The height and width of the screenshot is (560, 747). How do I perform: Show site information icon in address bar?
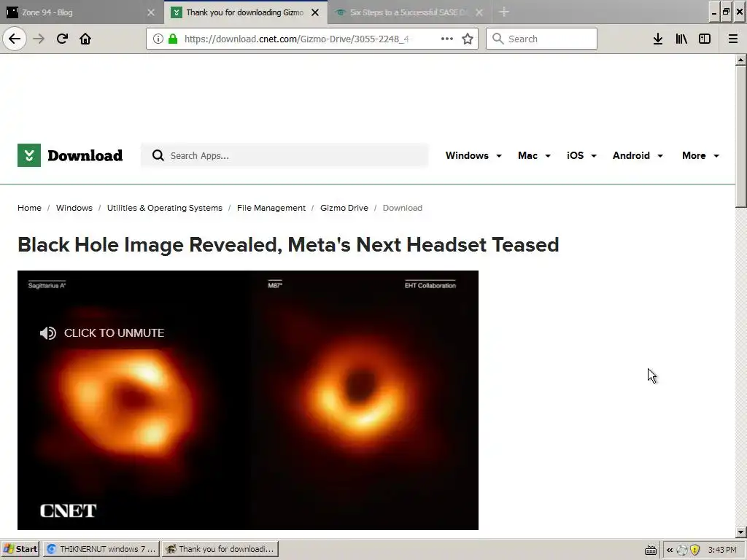pos(158,39)
